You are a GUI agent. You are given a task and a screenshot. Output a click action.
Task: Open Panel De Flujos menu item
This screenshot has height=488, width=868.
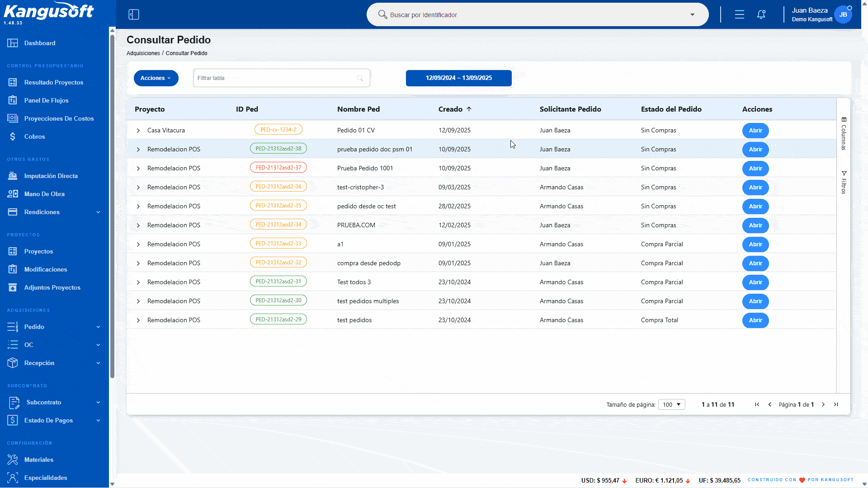coord(47,100)
